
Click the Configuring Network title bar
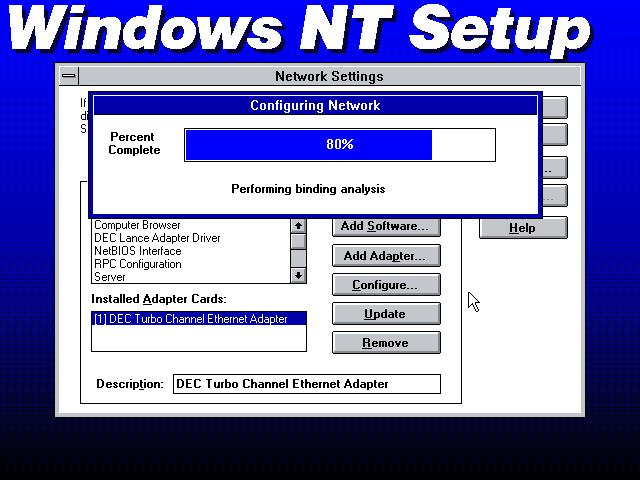coord(315,105)
